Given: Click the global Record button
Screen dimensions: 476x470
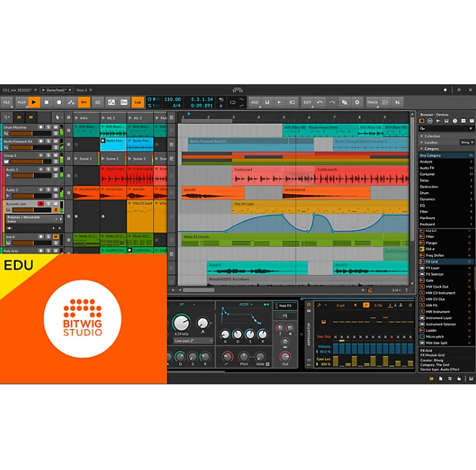Looking at the screenshot, I should (59, 102).
